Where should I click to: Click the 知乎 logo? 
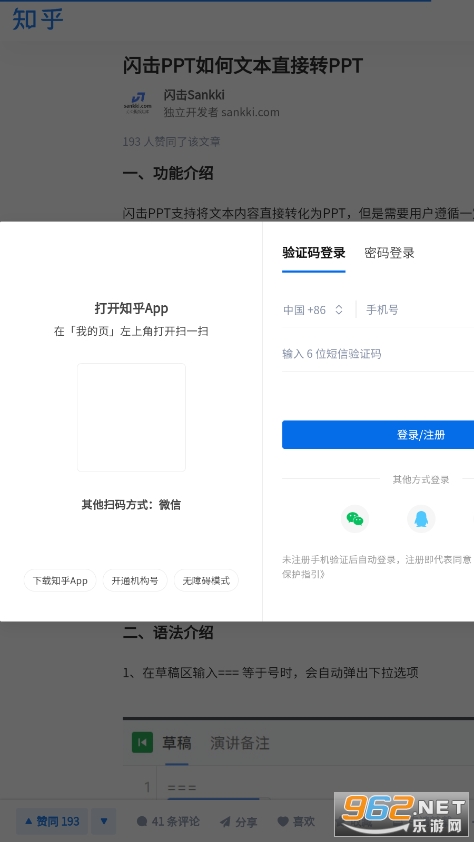(x=38, y=19)
